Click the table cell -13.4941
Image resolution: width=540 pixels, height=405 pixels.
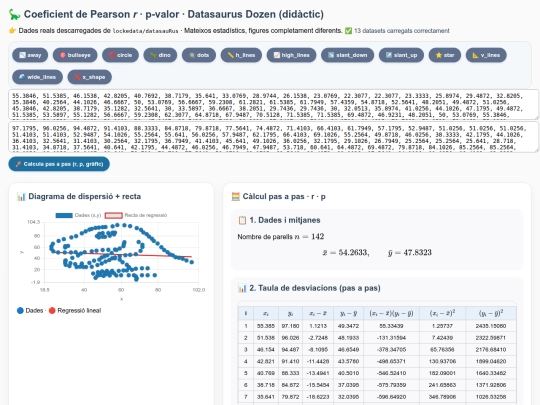pyautogui.click(x=319, y=373)
